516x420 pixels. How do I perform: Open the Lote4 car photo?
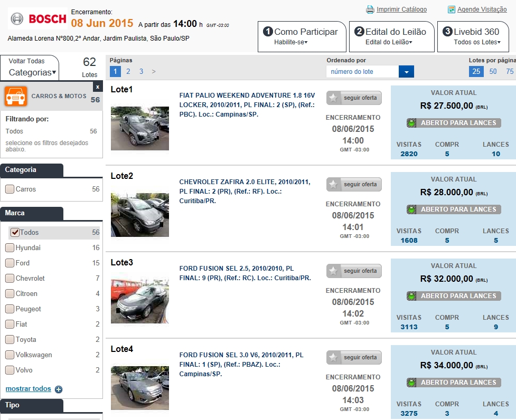pyautogui.click(x=140, y=388)
